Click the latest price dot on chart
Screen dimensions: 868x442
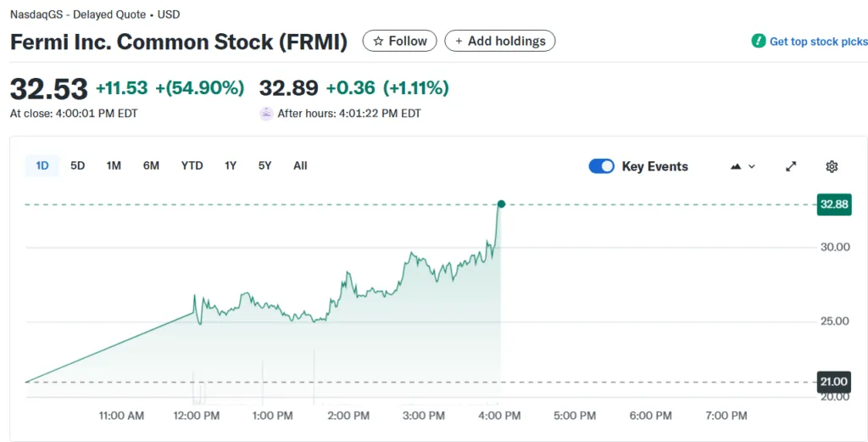501,204
